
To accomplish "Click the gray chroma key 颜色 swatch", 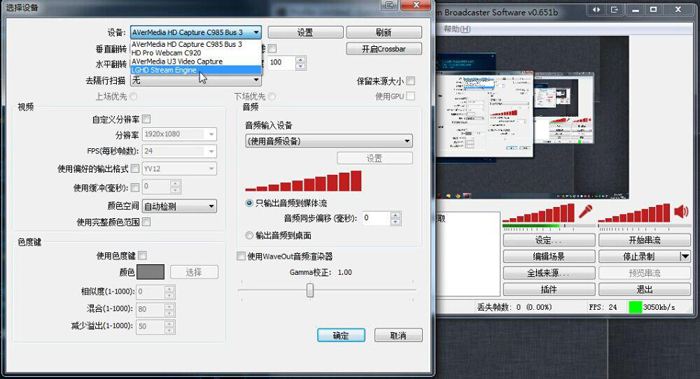I will (x=150, y=272).
